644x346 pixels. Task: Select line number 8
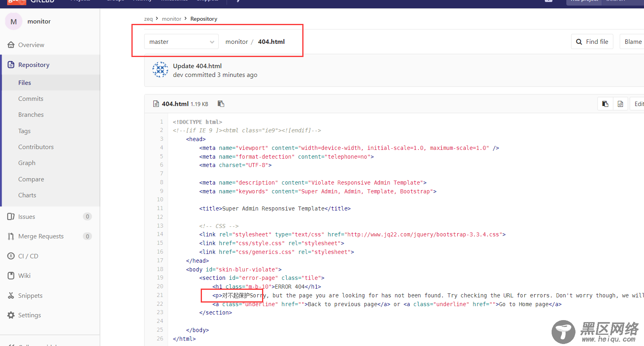tap(162, 182)
